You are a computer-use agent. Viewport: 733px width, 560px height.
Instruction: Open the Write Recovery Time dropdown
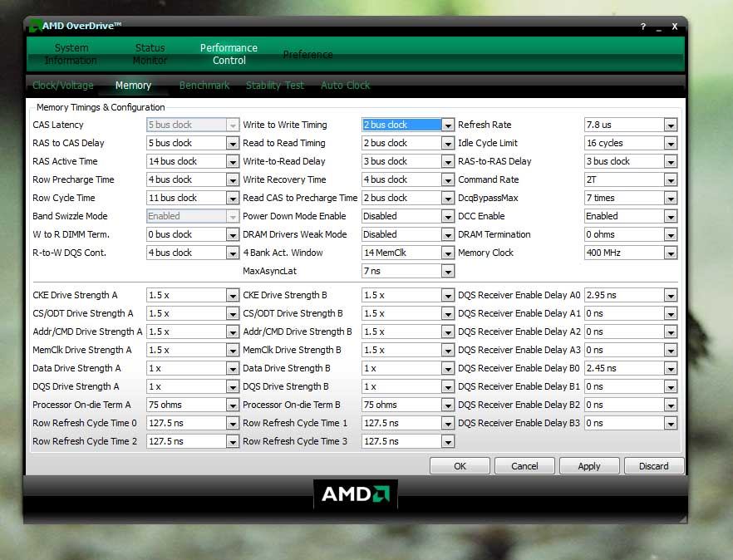[448, 179]
